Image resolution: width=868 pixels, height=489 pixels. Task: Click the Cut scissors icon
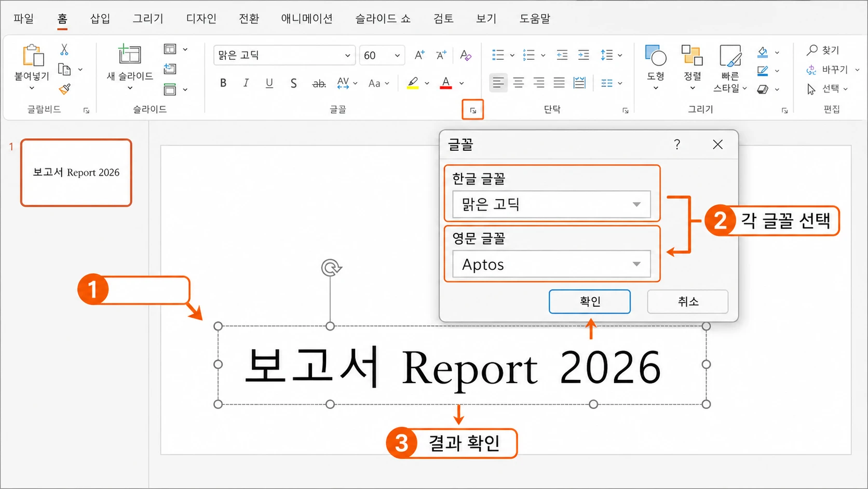(x=64, y=50)
